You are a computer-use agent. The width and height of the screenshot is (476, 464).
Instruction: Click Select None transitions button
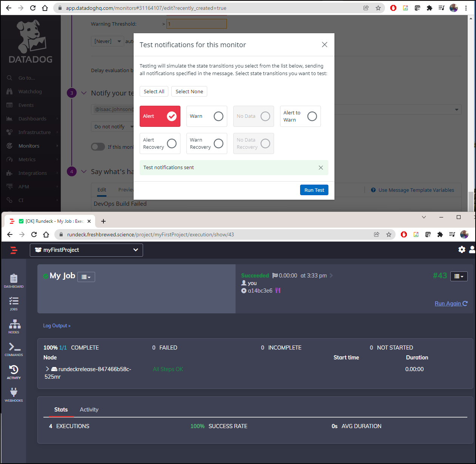pyautogui.click(x=189, y=91)
